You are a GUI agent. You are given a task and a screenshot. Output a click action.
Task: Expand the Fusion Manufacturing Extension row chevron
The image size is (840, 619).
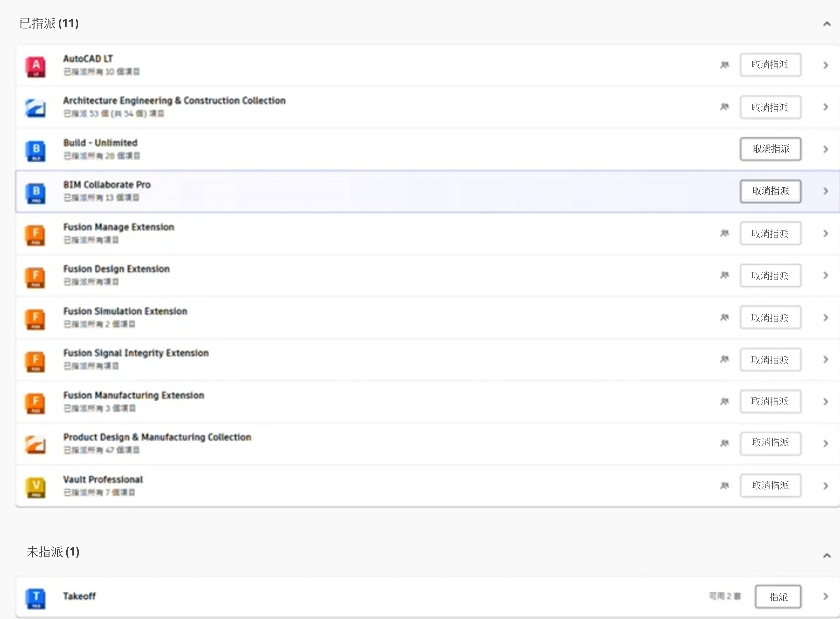[826, 402]
